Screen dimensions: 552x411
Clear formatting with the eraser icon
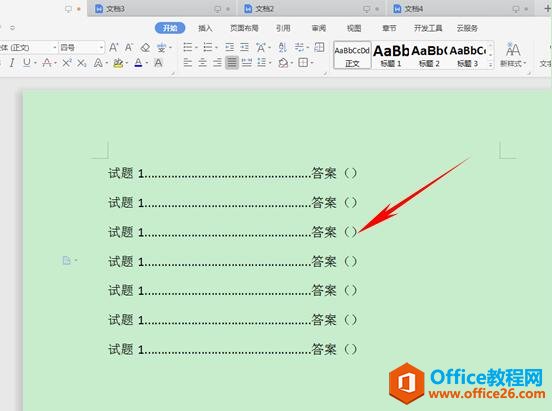coord(145,47)
